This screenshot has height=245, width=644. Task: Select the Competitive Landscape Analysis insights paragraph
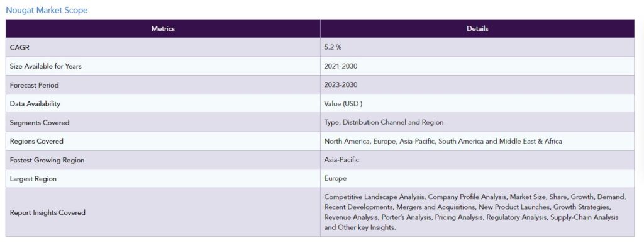coord(475,212)
